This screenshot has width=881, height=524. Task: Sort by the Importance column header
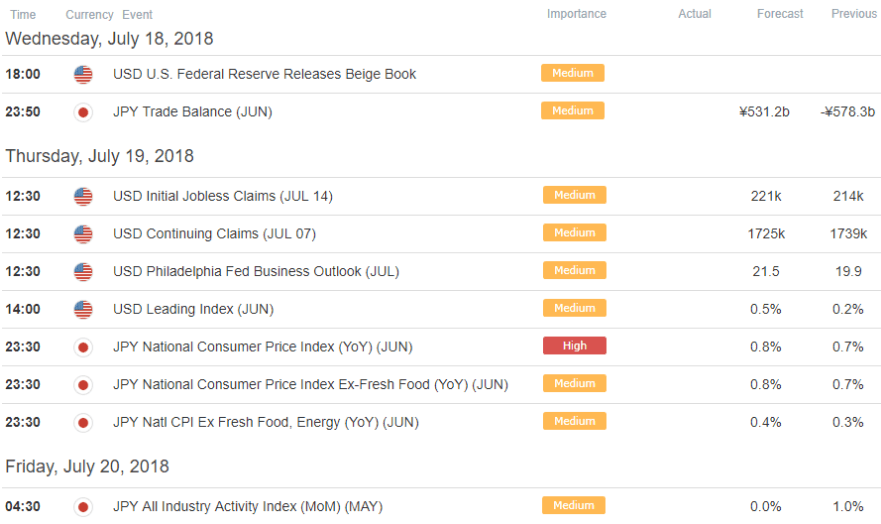[x=576, y=14]
